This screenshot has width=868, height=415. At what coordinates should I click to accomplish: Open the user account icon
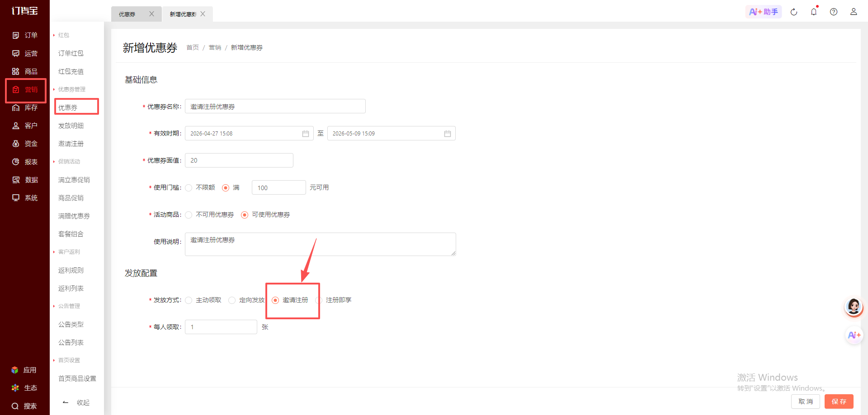click(854, 12)
